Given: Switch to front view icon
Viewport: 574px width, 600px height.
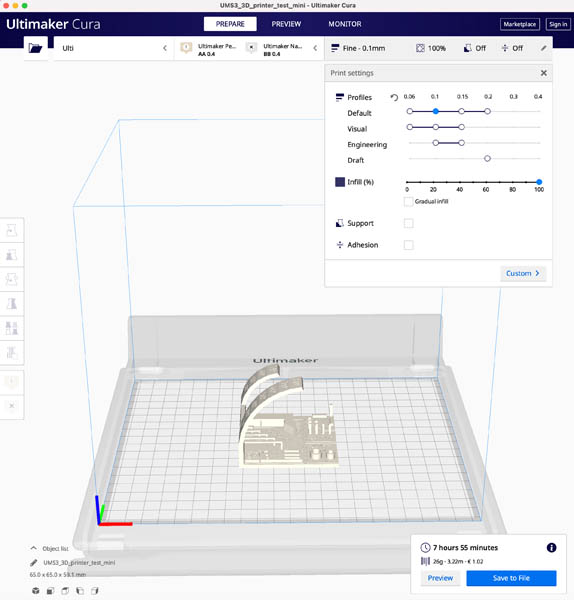Looking at the screenshot, I should pyautogui.click(x=50, y=591).
